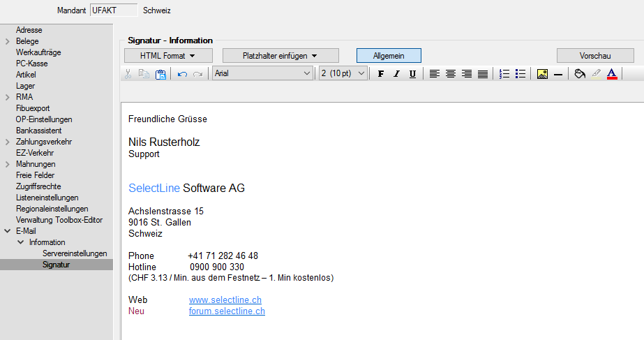644x340 pixels.
Task: Expand the Belege tree node
Action: pyautogui.click(x=8, y=41)
